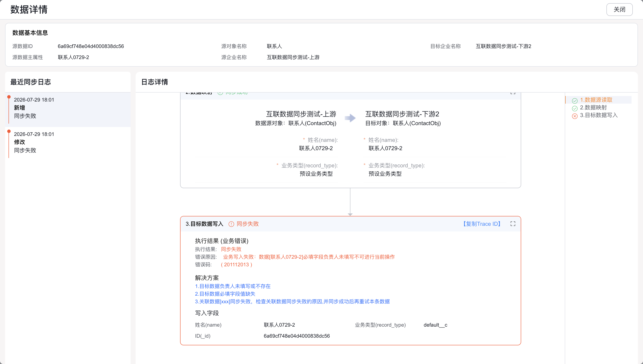Viewport: 643px width, 364px height.
Task: Click the 3.目标数据写入 panel header title
Action: (x=204, y=224)
